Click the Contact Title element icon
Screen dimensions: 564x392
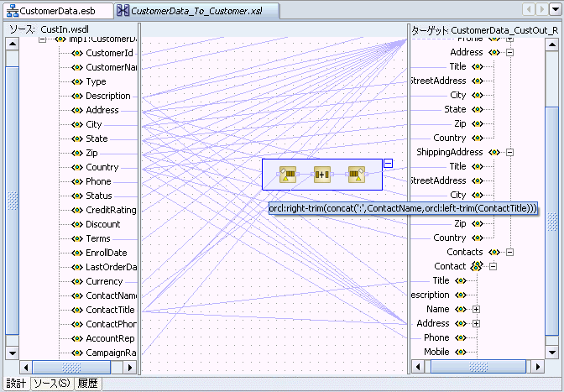[461, 280]
